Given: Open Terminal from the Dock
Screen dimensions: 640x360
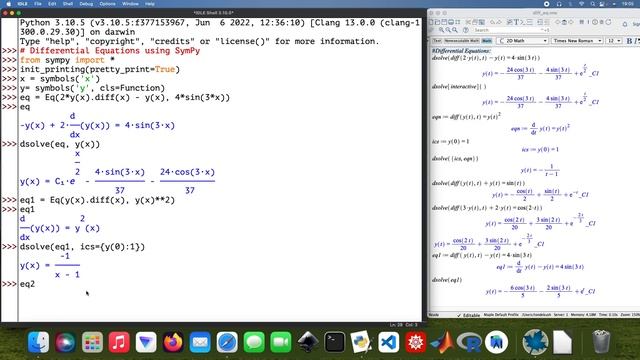Looking at the screenshot, I should (x=335, y=342).
